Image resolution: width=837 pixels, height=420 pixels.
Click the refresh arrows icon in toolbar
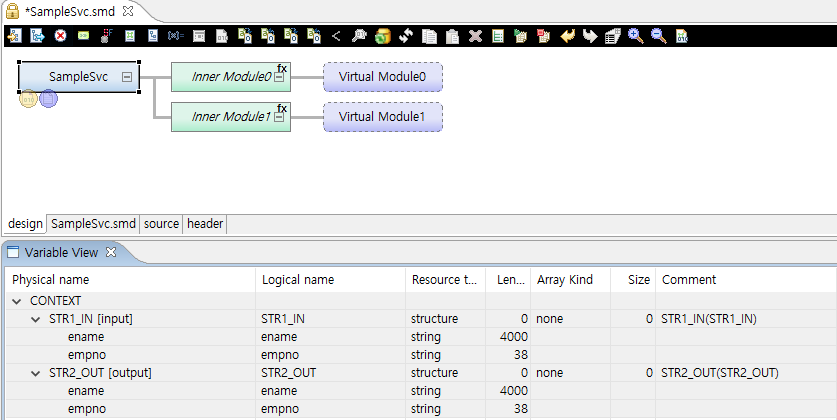pyautogui.click(x=405, y=36)
